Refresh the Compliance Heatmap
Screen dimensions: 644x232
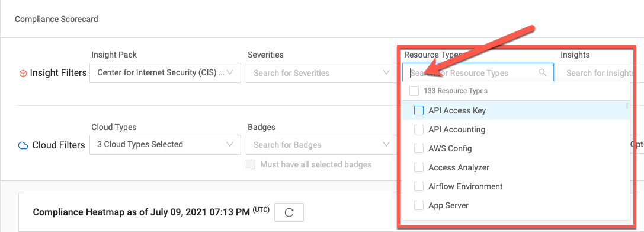(289, 212)
